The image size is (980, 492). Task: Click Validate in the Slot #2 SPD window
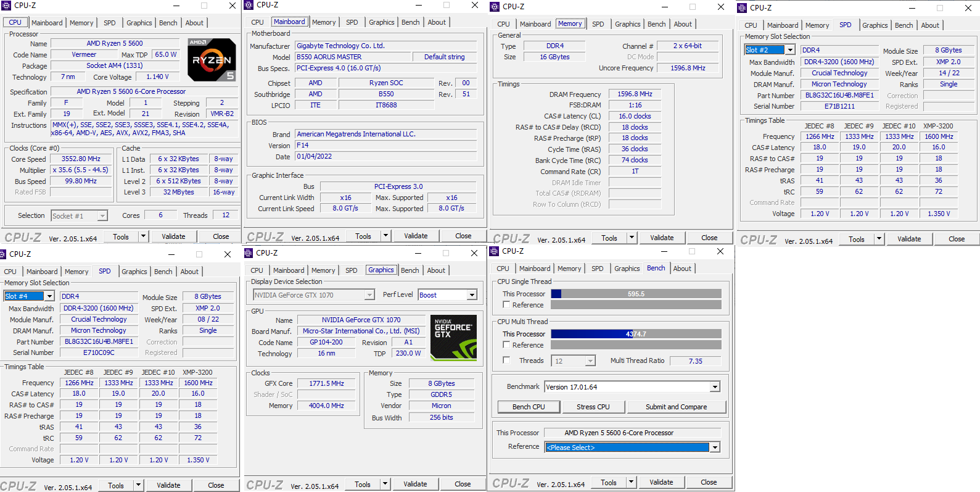pyautogui.click(x=909, y=239)
